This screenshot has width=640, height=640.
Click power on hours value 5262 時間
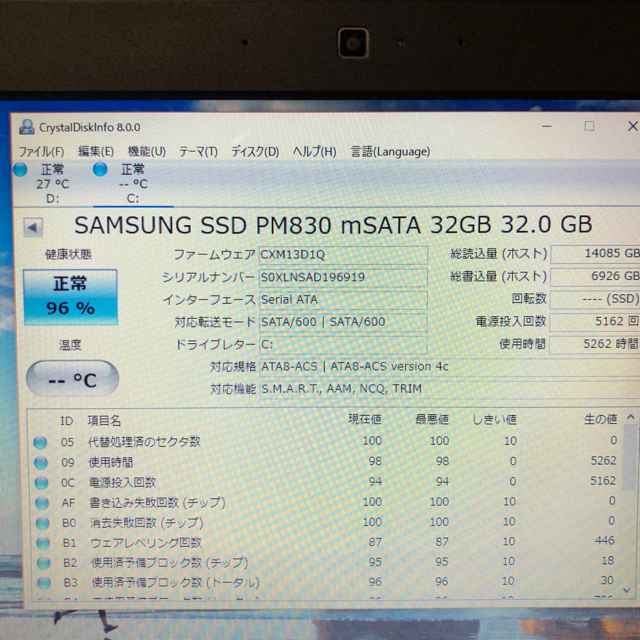click(595, 344)
